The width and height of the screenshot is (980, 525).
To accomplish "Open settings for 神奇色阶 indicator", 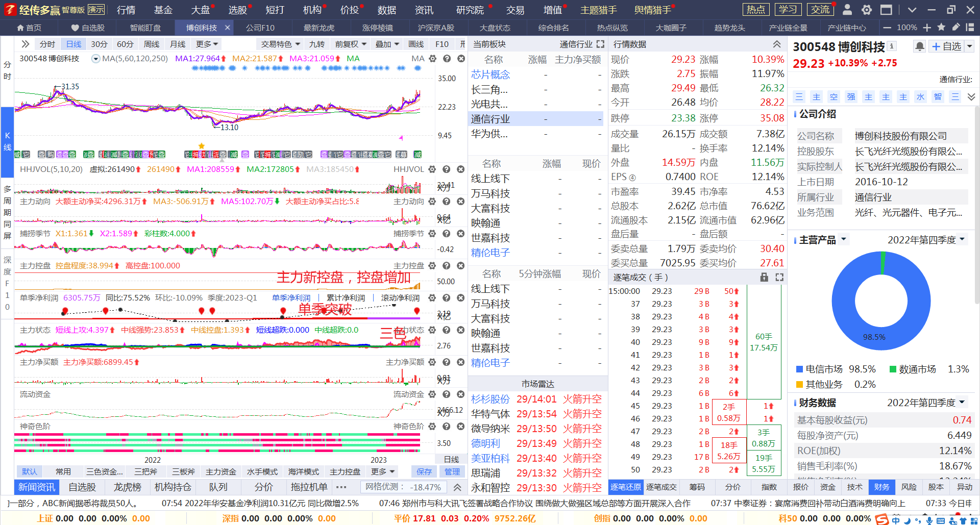I will tap(432, 426).
